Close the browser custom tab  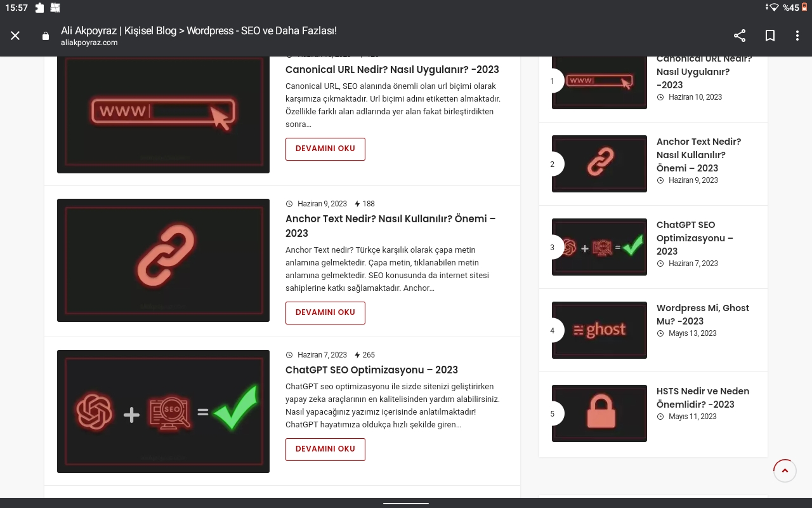click(15, 36)
